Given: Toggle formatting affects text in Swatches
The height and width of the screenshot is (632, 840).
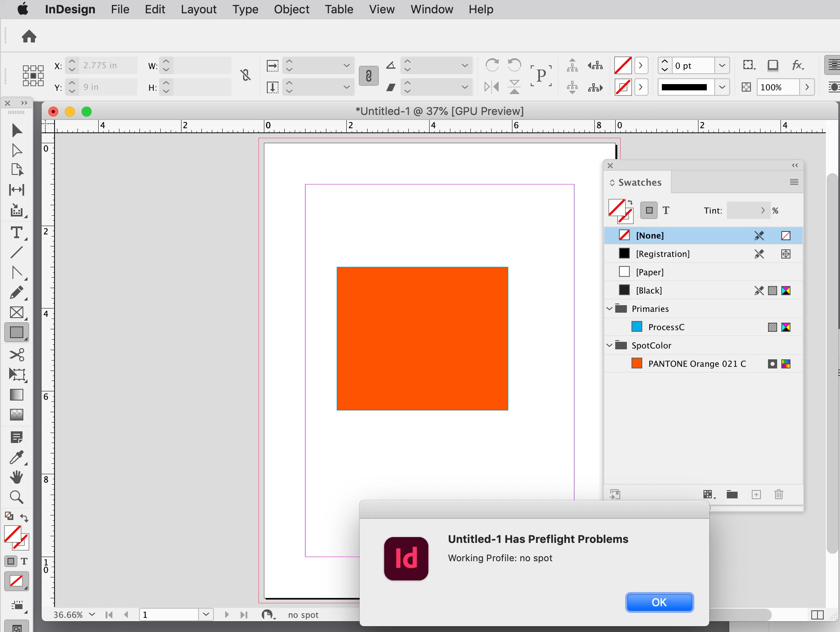Looking at the screenshot, I should tap(666, 211).
